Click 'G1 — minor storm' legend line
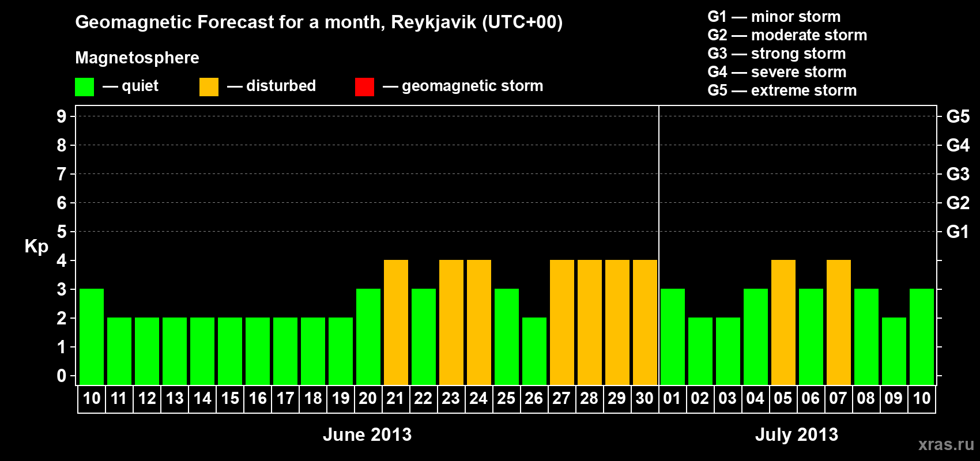This screenshot has width=980, height=461. click(x=774, y=17)
